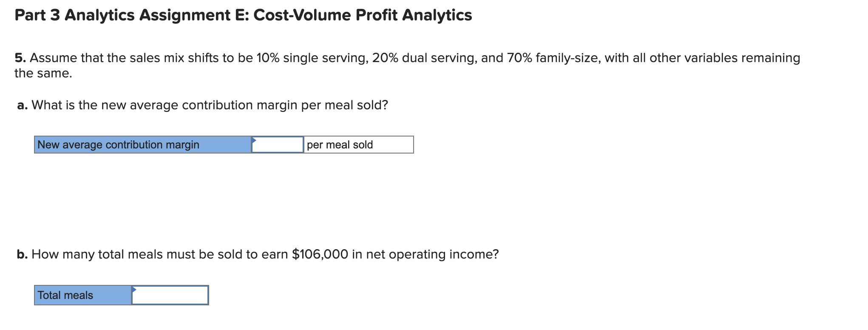The height and width of the screenshot is (330, 868).
Task: Click the bold 'b.' sub-question marker
Action: point(23,254)
